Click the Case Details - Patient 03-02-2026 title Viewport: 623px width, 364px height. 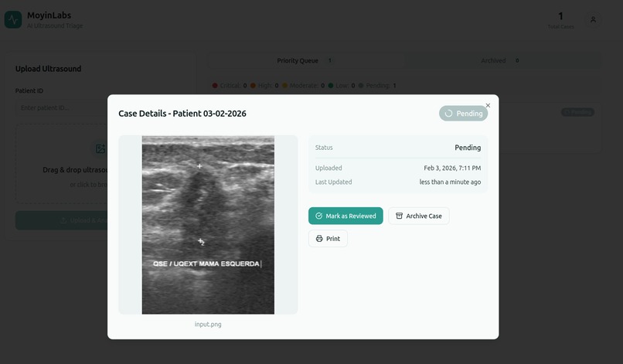pos(182,114)
